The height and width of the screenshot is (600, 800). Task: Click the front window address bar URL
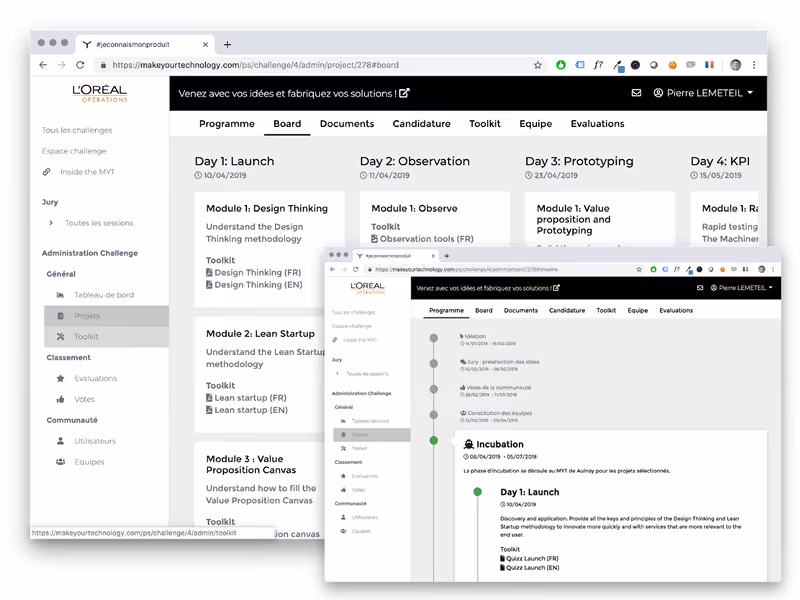(466, 269)
